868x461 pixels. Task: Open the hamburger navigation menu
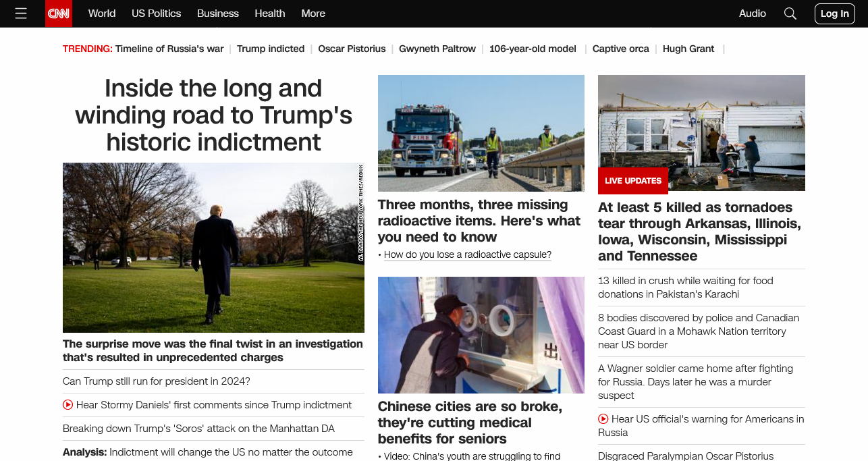[21, 13]
